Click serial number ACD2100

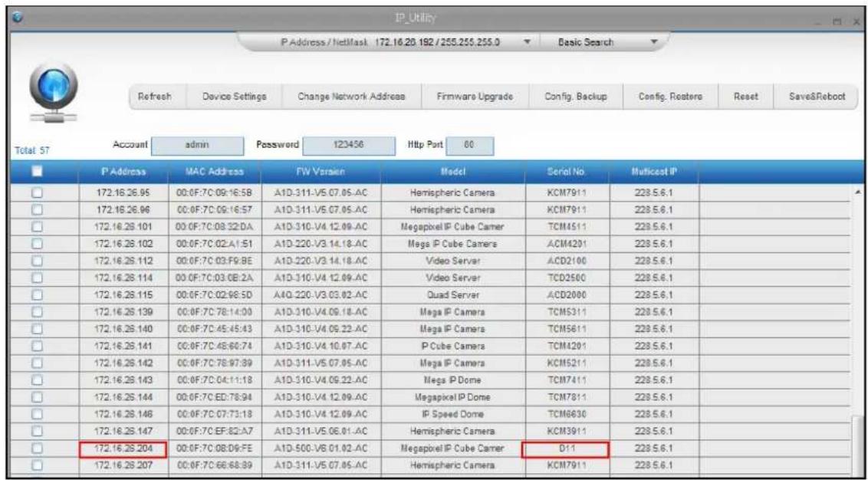pyautogui.click(x=567, y=260)
